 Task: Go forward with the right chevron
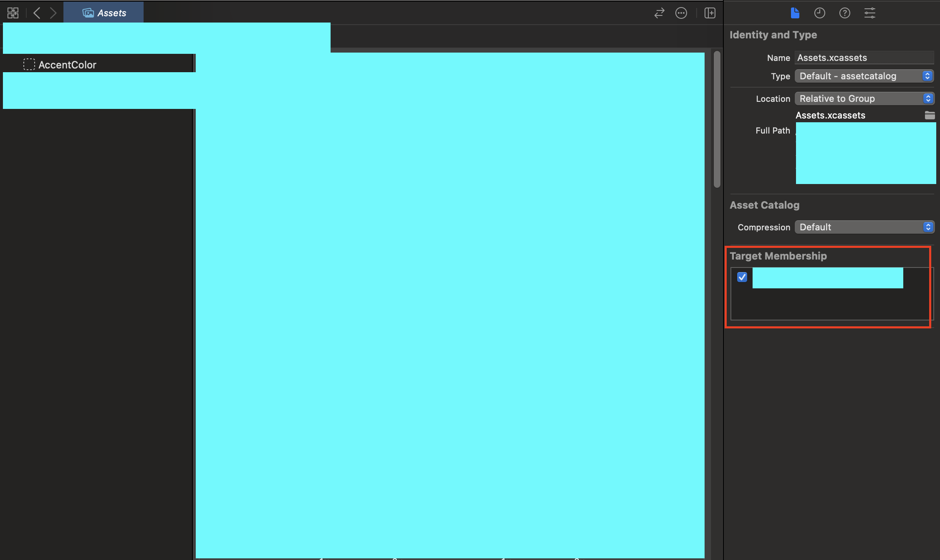53,13
